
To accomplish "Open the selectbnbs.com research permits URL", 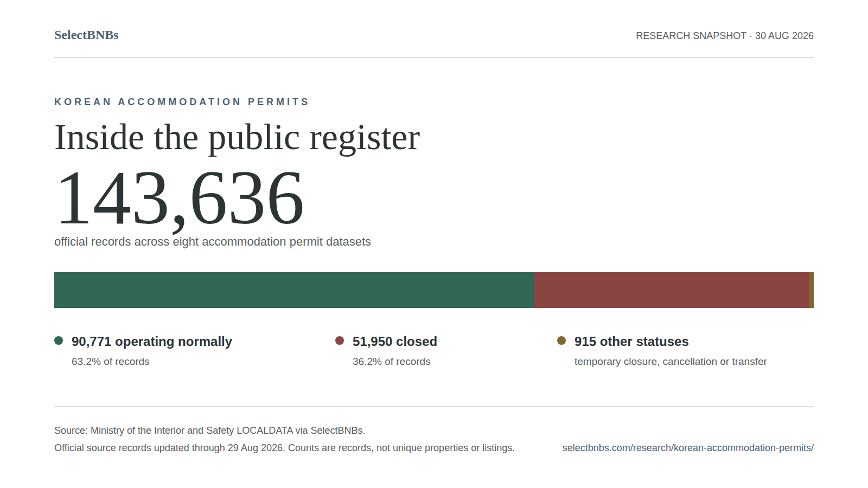I will [688, 448].
